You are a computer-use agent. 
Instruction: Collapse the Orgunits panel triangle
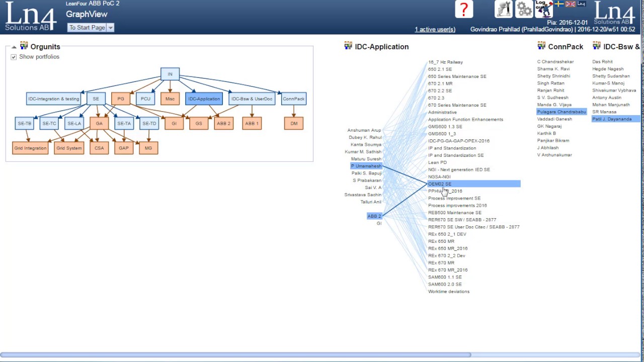pyautogui.click(x=14, y=47)
